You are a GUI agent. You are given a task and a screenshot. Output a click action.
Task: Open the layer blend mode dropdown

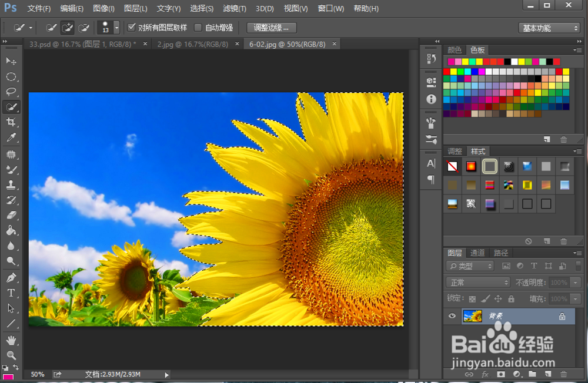click(x=477, y=283)
